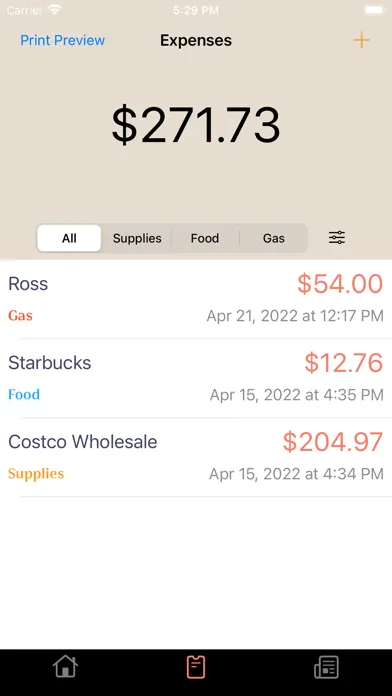Tap the blue Food category label
Screen dimensions: 392x696
[24, 395]
